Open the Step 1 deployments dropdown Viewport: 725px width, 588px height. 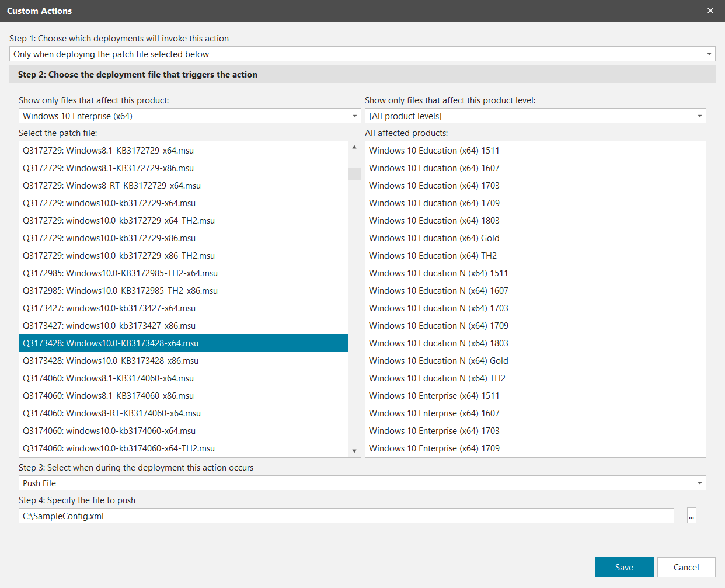[362, 54]
